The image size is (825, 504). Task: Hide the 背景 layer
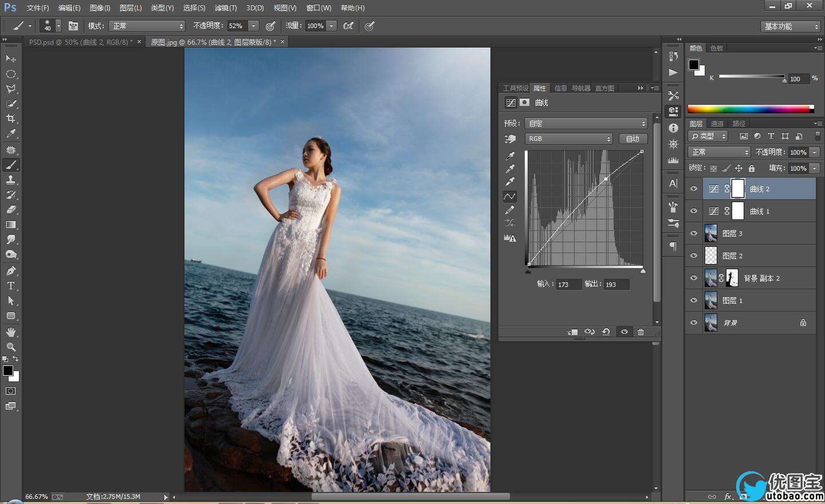pos(694,322)
